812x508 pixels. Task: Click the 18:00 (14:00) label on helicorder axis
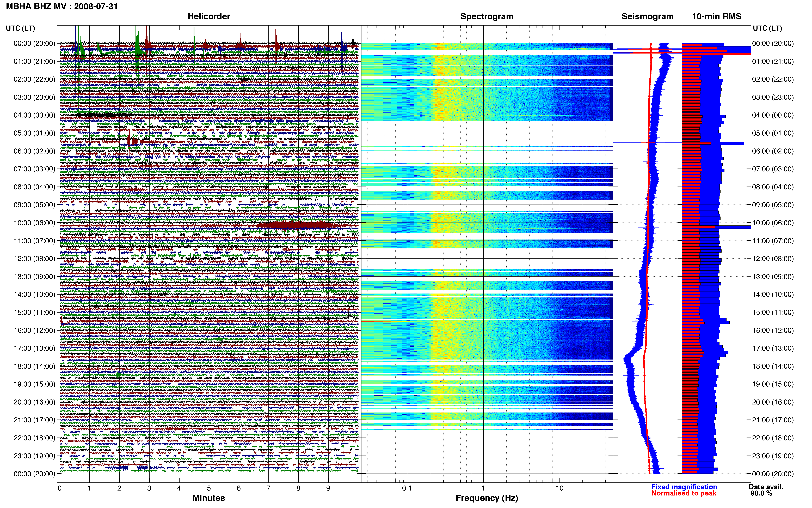pos(34,366)
